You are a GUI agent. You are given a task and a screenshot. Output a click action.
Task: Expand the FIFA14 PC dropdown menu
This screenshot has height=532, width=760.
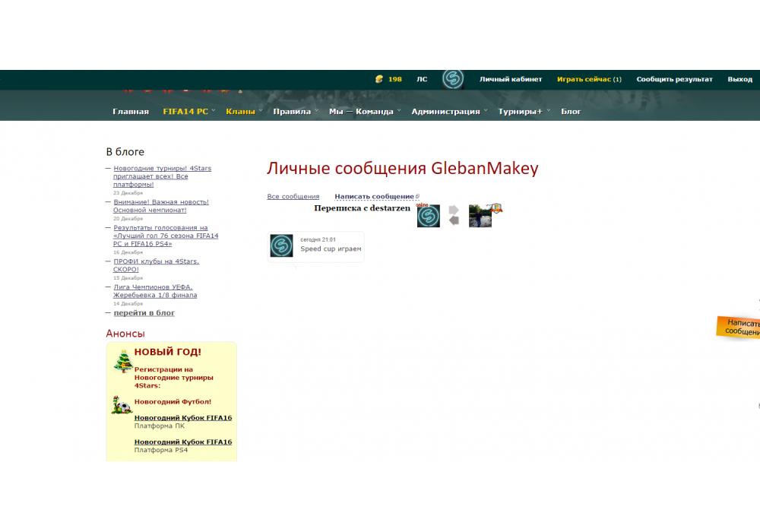tap(185, 112)
